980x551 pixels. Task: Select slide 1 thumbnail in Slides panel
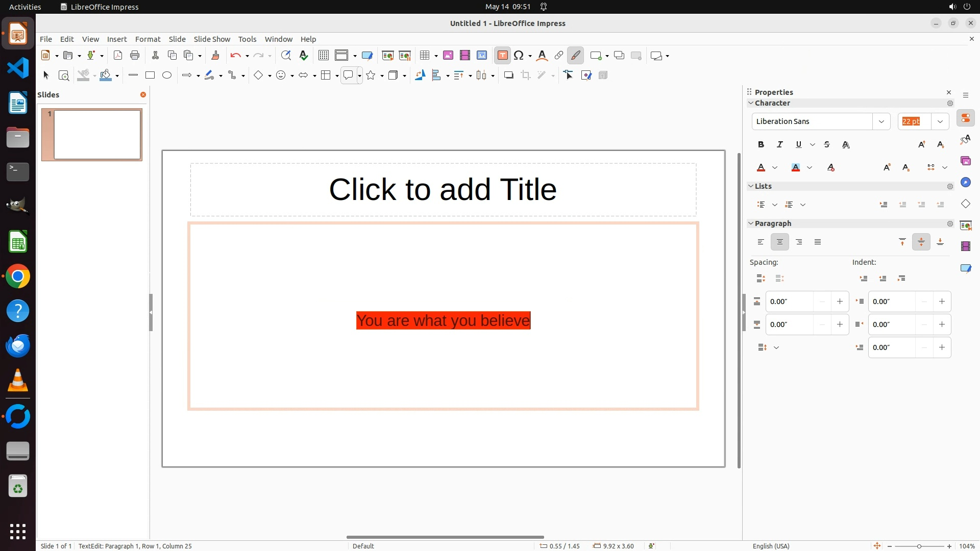(x=97, y=135)
